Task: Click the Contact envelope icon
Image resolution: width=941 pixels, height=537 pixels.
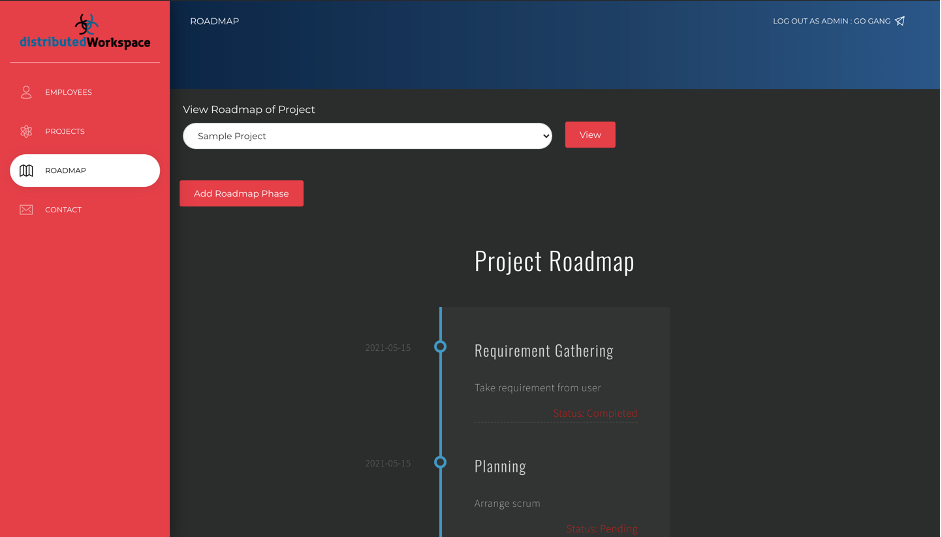Action: coord(27,210)
